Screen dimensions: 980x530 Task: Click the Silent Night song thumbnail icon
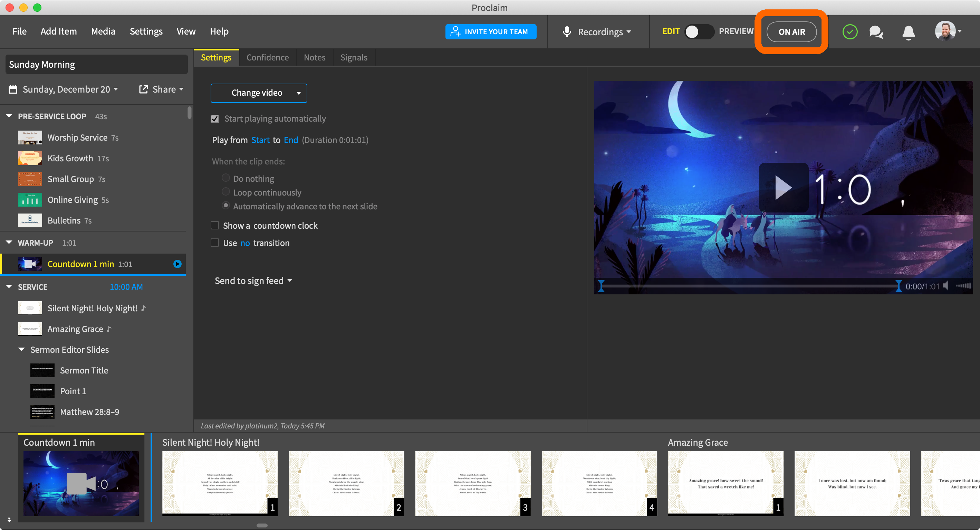coord(30,308)
